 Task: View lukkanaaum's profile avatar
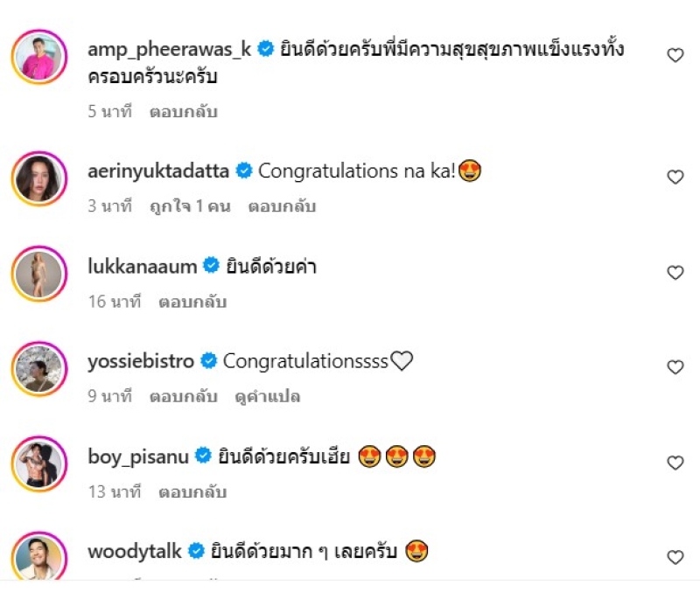39,274
